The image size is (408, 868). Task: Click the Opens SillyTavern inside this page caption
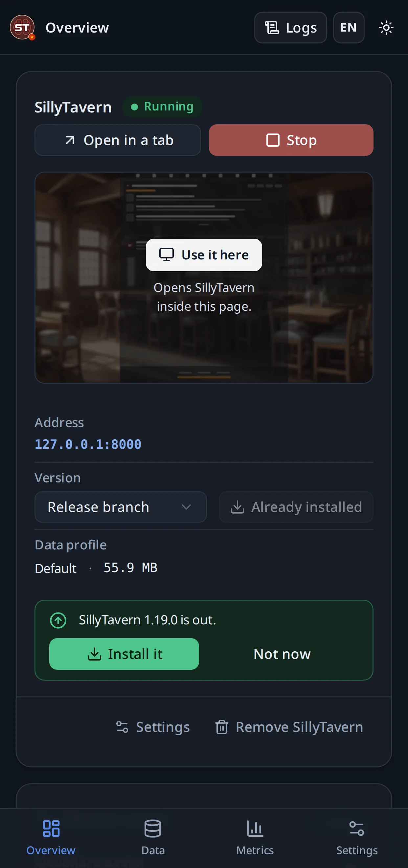204,297
